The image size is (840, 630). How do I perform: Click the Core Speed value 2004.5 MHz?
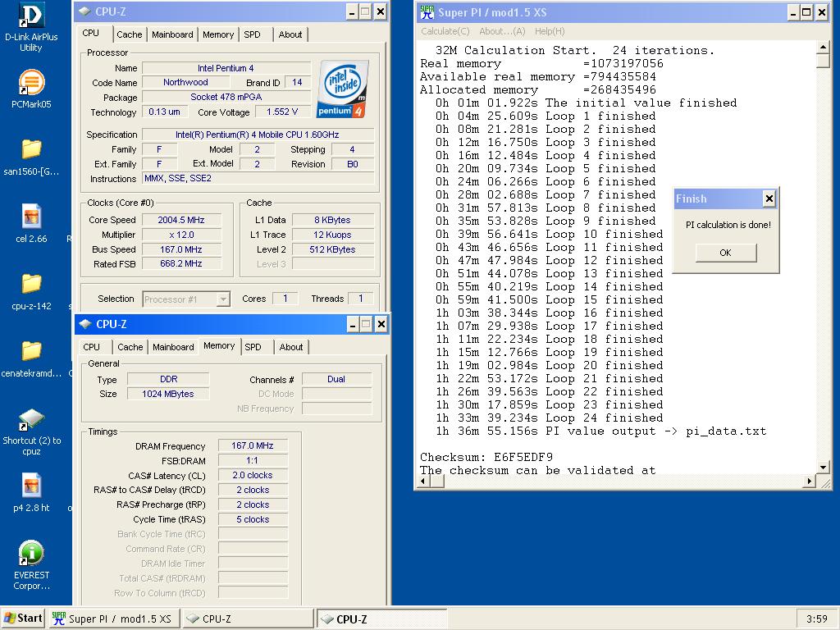(181, 220)
